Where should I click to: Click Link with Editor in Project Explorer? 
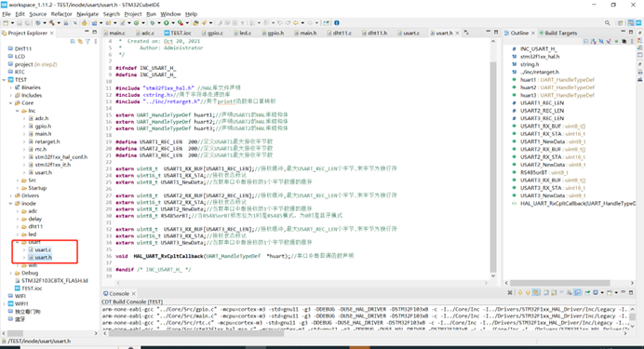(x=80, y=42)
